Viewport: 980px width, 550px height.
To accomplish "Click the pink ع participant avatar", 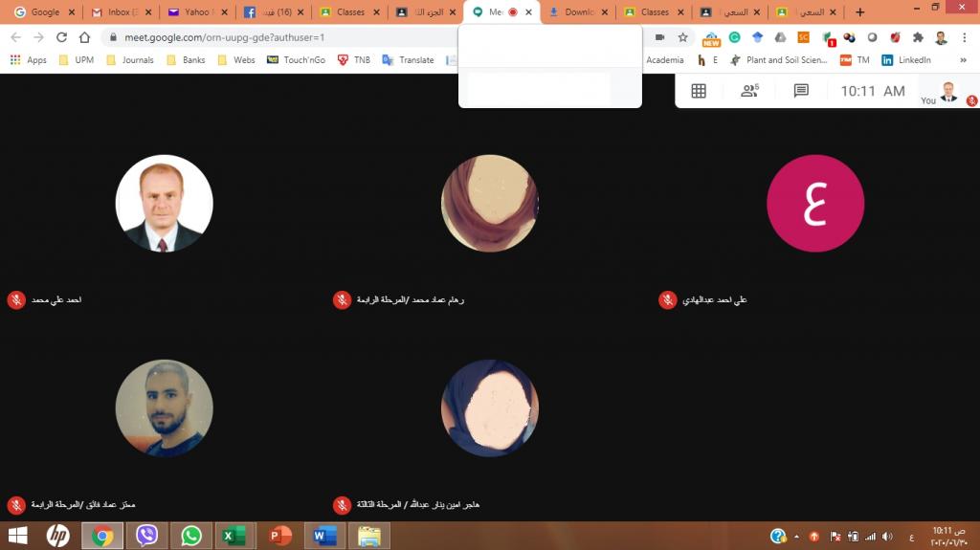I will click(x=814, y=204).
